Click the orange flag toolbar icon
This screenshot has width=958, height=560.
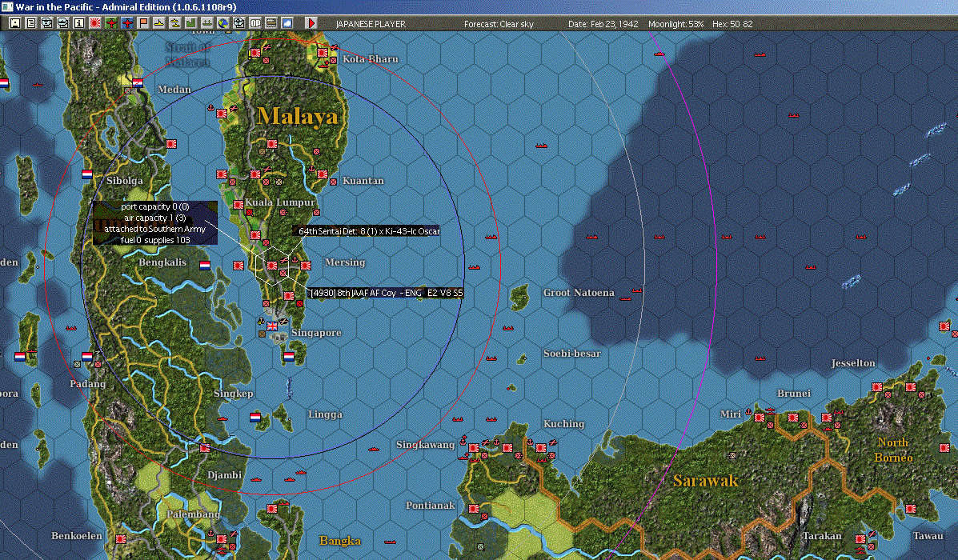pos(143,23)
